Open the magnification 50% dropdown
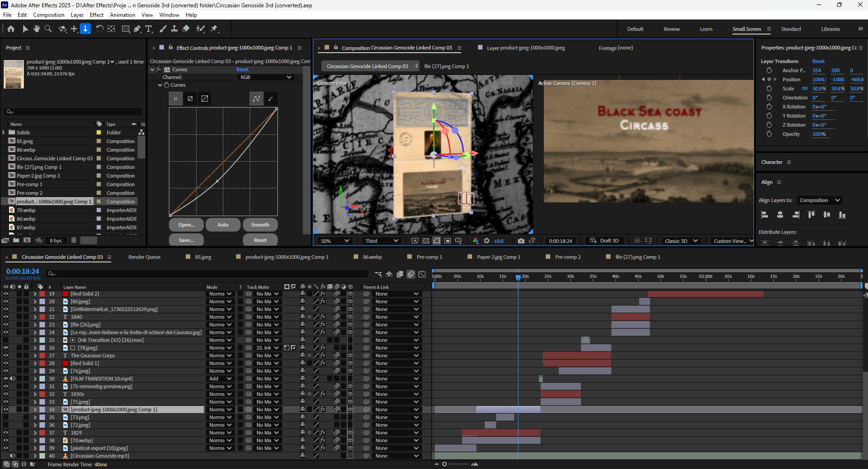 click(335, 241)
